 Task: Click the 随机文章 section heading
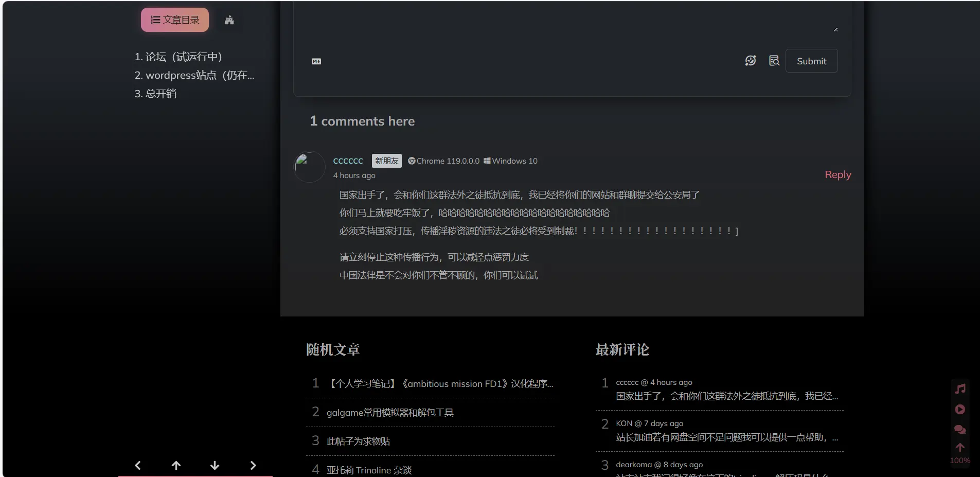click(333, 350)
